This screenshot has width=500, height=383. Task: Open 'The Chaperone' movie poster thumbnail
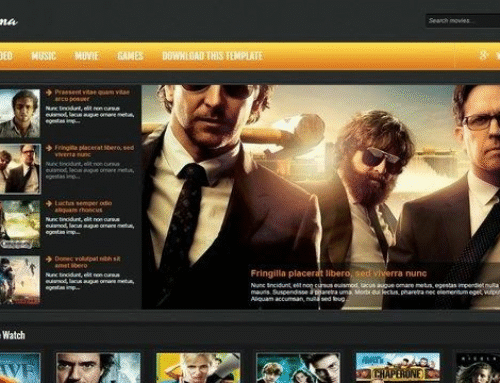pyautogui.click(x=398, y=368)
